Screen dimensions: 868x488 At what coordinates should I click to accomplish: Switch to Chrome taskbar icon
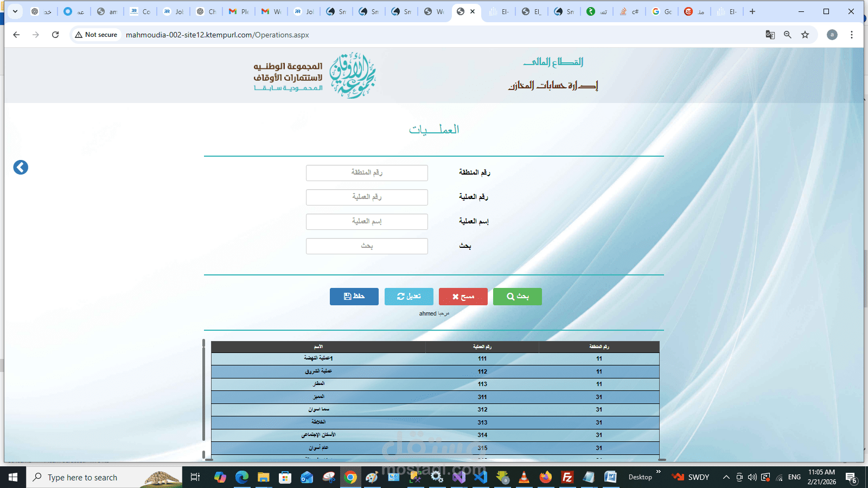[350, 477]
